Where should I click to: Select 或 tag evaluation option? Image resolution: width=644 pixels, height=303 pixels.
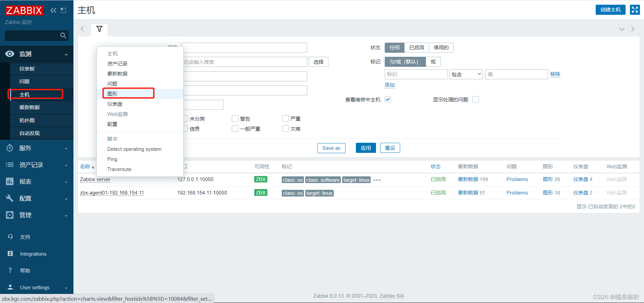[433, 62]
